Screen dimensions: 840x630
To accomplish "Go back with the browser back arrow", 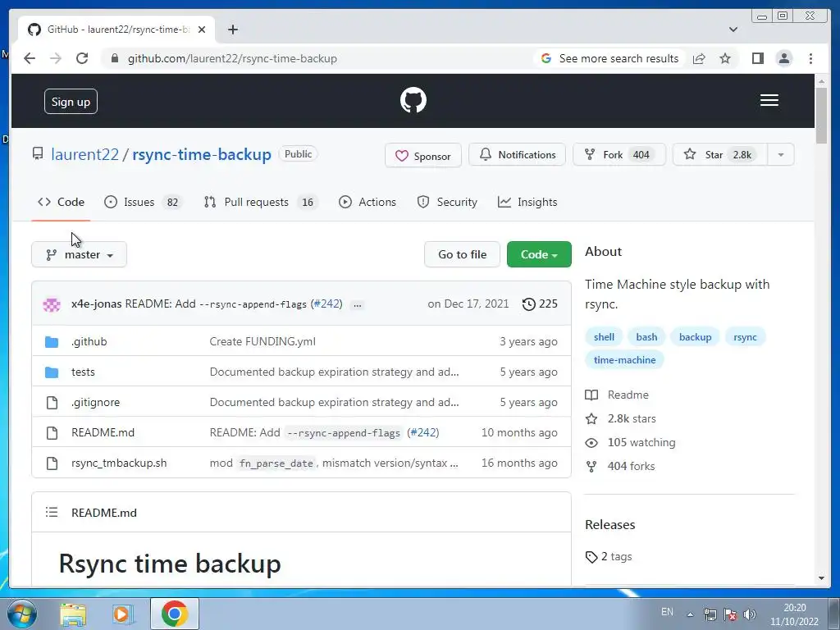I will point(30,58).
